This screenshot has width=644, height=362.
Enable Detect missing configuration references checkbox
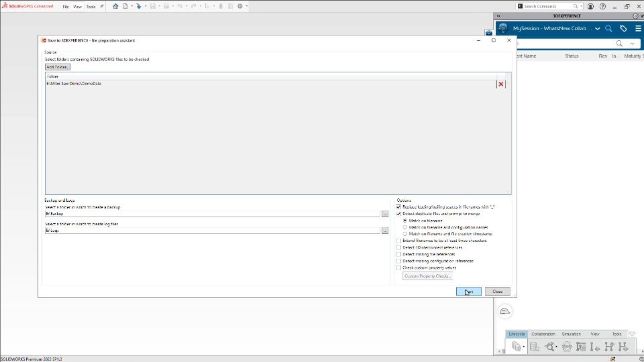pyautogui.click(x=398, y=261)
